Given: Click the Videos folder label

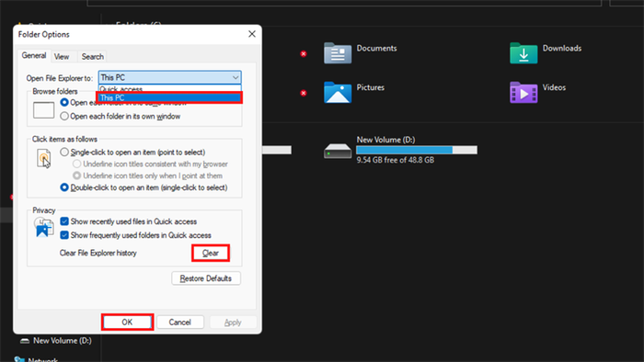Looking at the screenshot, I should point(554,87).
